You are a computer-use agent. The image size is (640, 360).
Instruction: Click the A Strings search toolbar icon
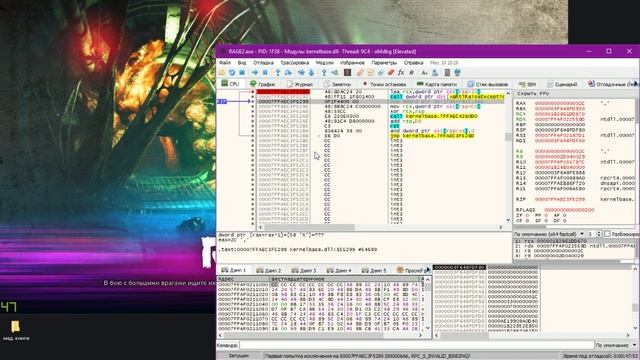tap(424, 73)
